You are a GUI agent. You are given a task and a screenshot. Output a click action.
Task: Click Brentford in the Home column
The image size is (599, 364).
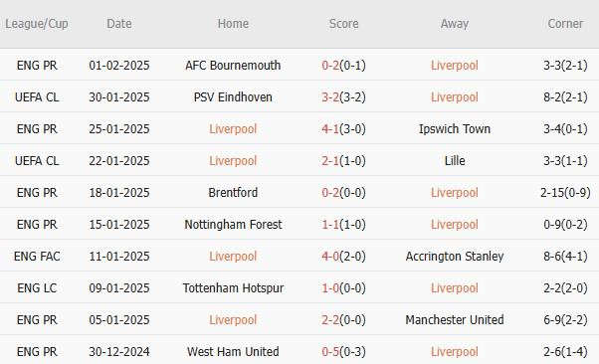[x=233, y=193]
